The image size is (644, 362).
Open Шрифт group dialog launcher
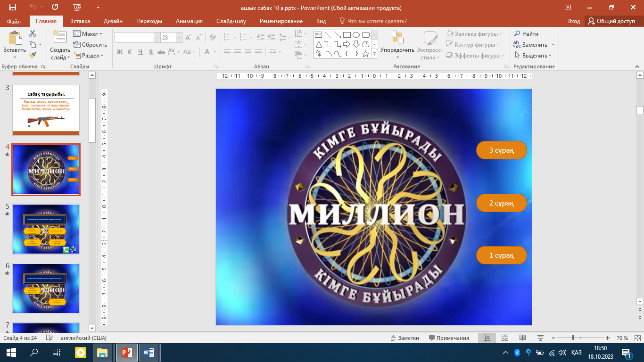(216, 67)
